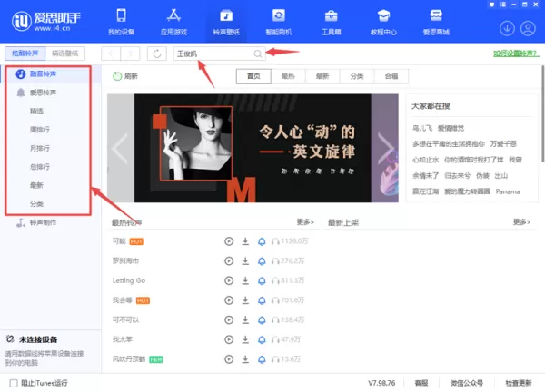
Task: Click 检查更新 to check for updates
Action: click(x=519, y=383)
